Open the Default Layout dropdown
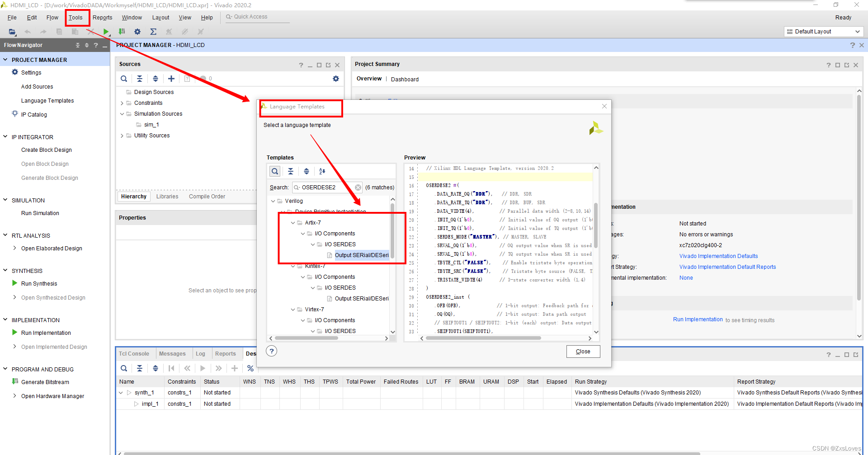Screen dimensions: 868x455 tap(824, 32)
